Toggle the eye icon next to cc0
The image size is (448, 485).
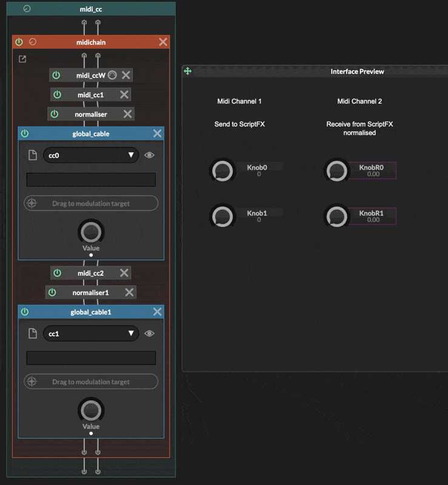tap(150, 155)
